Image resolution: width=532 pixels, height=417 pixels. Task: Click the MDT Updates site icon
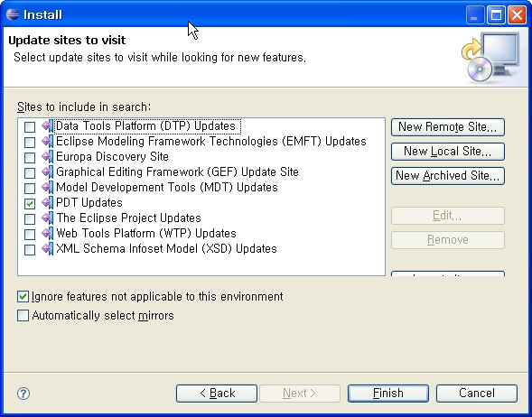coord(48,187)
